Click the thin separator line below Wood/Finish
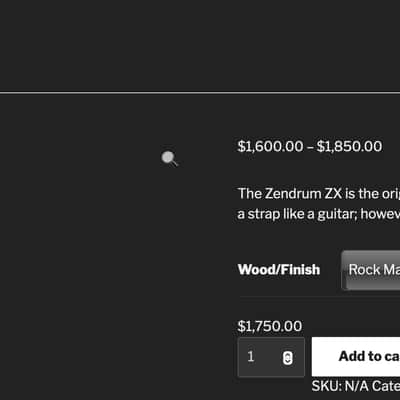 click(319, 296)
